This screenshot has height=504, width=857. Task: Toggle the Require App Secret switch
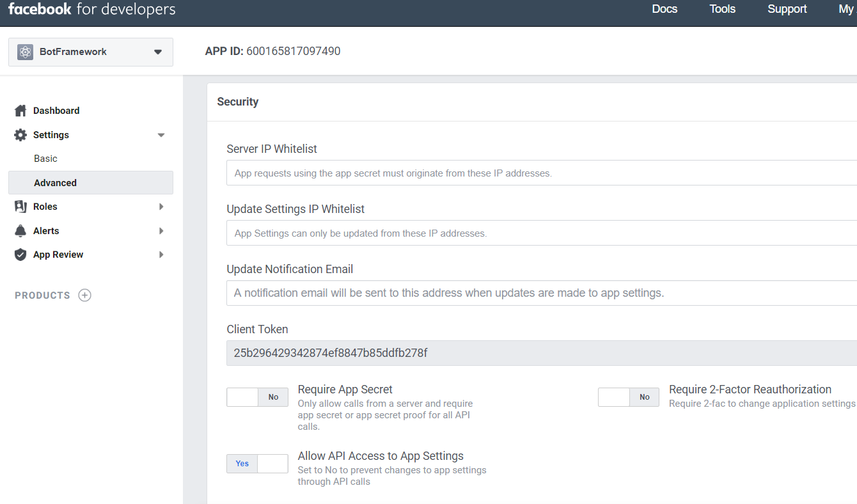click(x=257, y=397)
